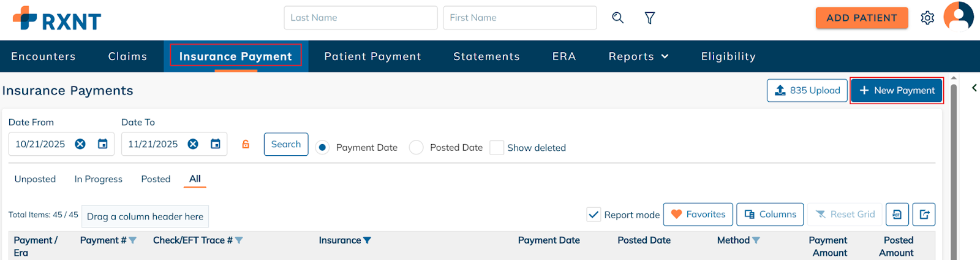Uncheck the Report mode checkbox
The image size is (980, 260).
pos(594,215)
